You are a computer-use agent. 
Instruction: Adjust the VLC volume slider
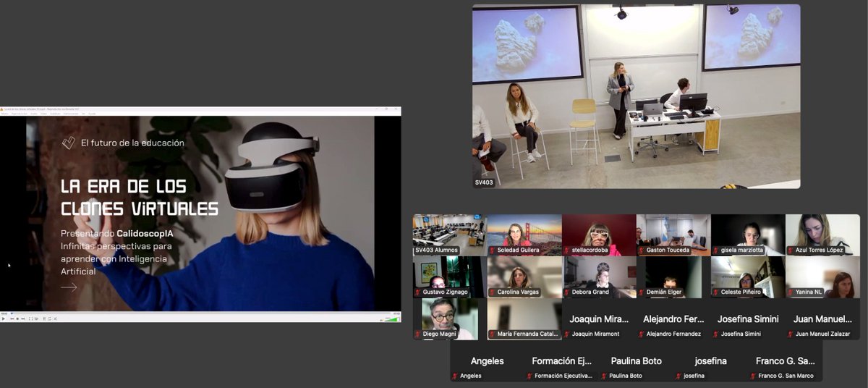392,319
